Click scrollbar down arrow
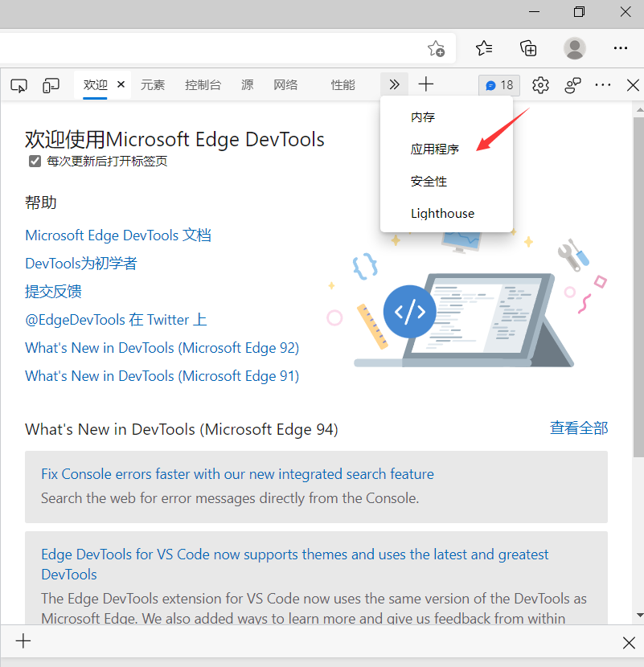644x667 pixels. [x=639, y=615]
